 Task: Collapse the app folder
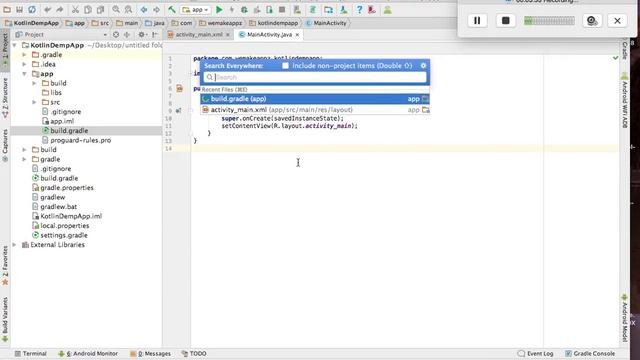click(x=24, y=74)
